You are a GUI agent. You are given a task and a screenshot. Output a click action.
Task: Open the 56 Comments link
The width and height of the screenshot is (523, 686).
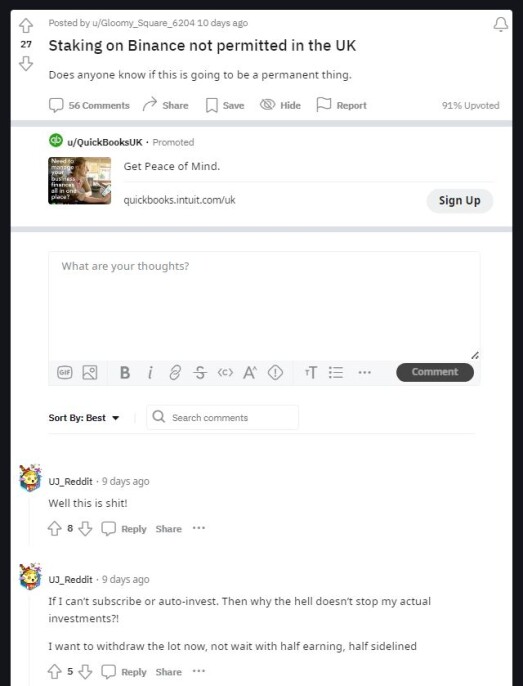89,105
